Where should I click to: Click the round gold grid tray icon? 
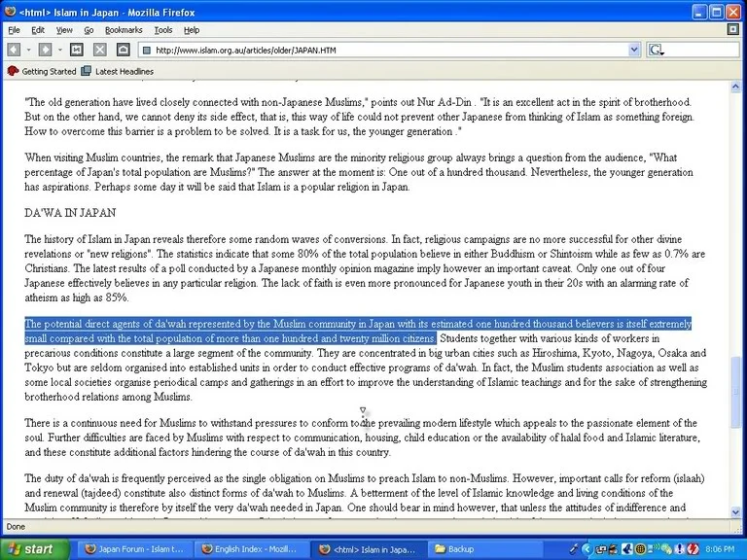point(641,549)
